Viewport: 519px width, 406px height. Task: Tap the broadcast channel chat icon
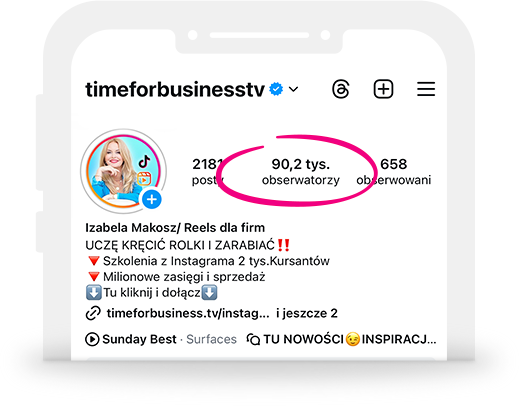click(253, 339)
